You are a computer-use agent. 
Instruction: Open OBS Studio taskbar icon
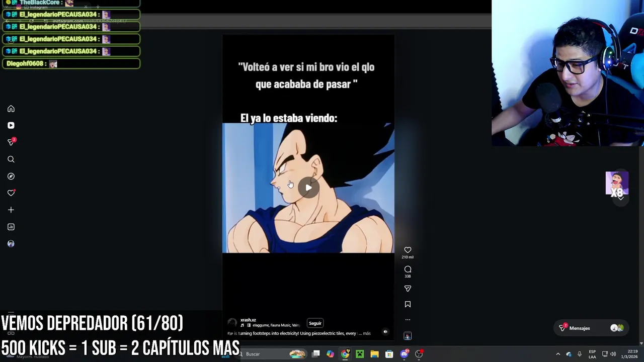pos(419,354)
